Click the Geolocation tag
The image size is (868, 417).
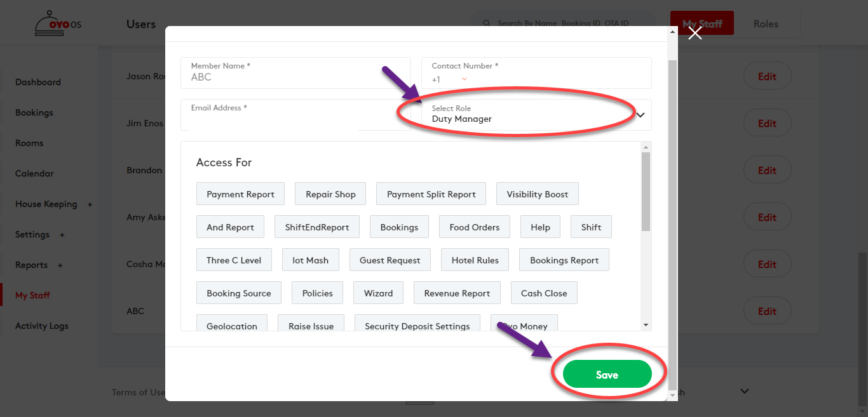pyautogui.click(x=232, y=323)
